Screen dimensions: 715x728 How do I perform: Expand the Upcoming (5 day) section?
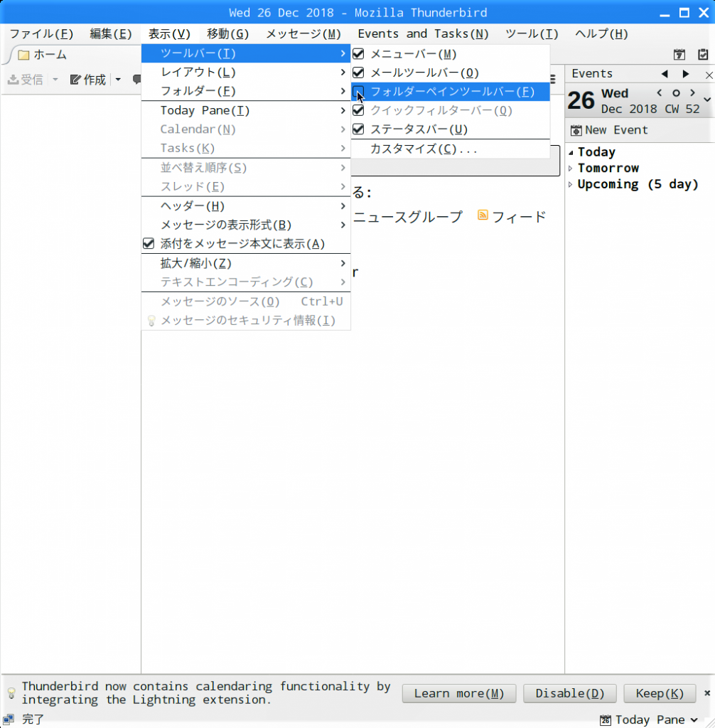click(571, 184)
